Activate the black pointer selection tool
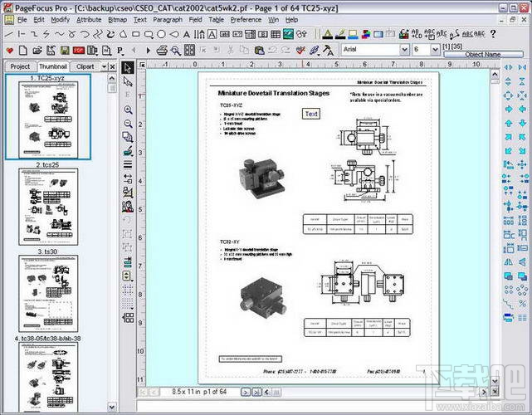The width and height of the screenshot is (532, 415). tap(128, 67)
